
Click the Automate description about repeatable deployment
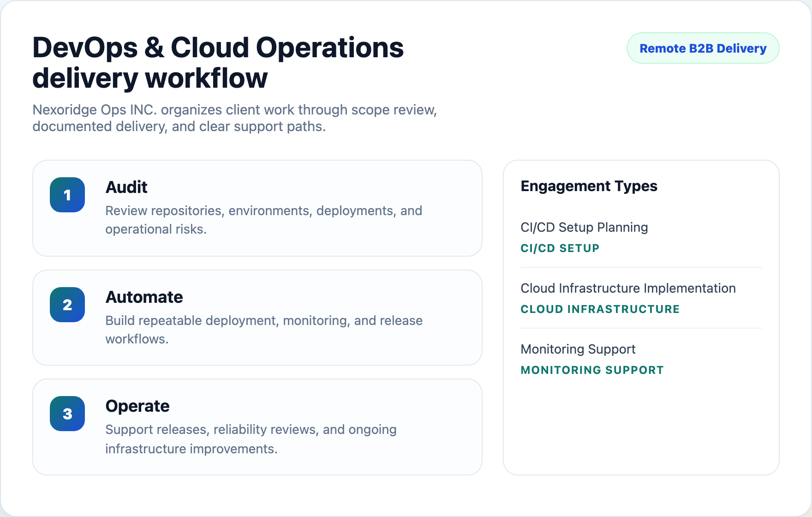click(264, 330)
